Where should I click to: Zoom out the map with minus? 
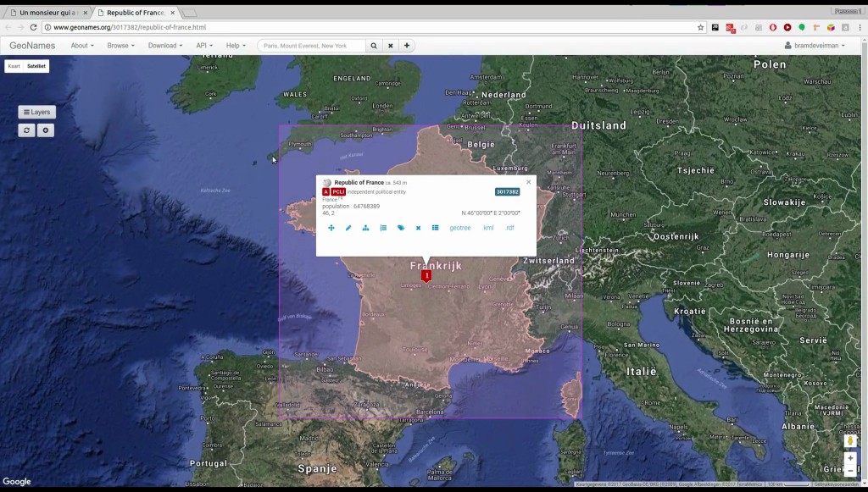click(x=850, y=471)
